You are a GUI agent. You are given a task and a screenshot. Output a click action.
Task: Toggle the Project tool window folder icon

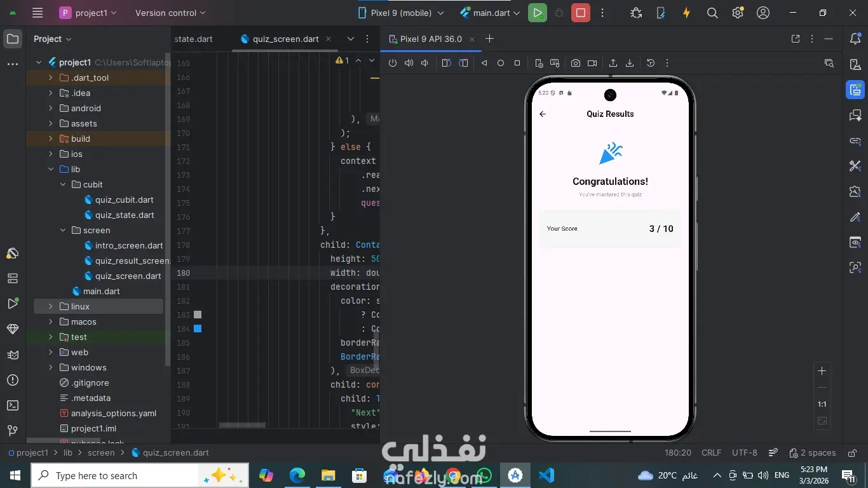point(12,39)
